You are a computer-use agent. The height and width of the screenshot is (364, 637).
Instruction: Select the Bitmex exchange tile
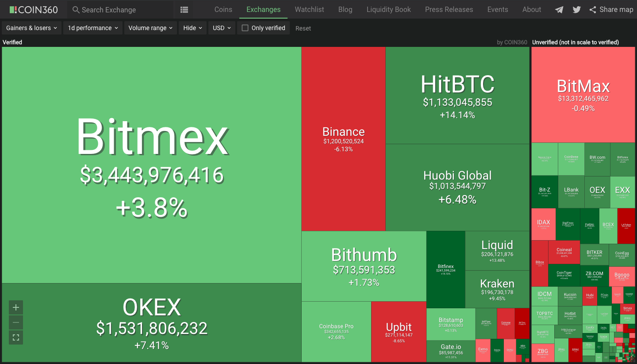coord(152,165)
